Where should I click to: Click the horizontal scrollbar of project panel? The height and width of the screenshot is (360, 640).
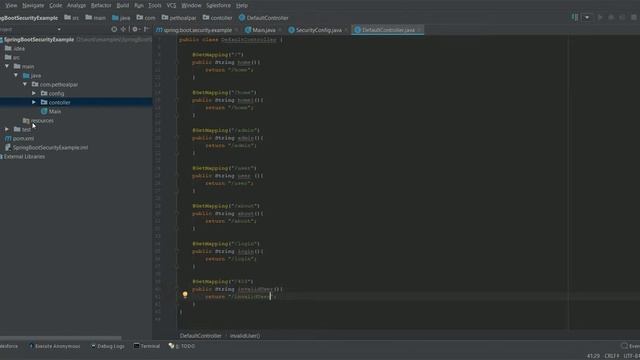[60, 338]
